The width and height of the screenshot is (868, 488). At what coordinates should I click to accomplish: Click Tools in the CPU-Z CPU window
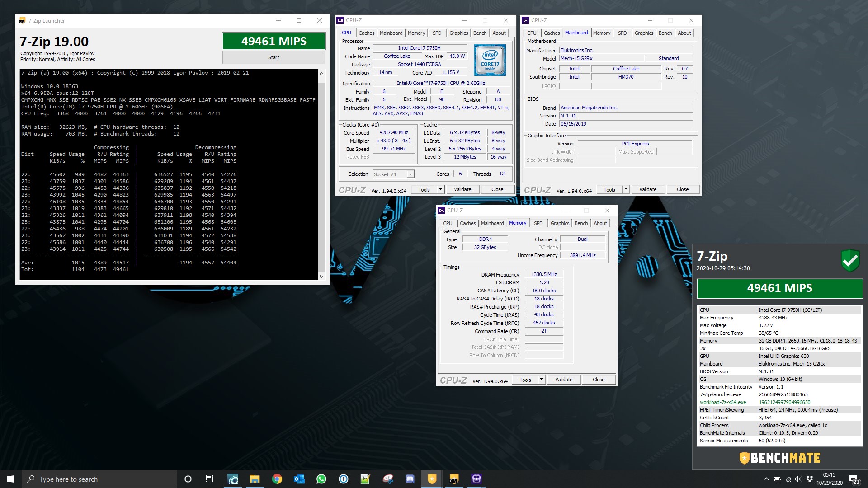[x=424, y=189]
